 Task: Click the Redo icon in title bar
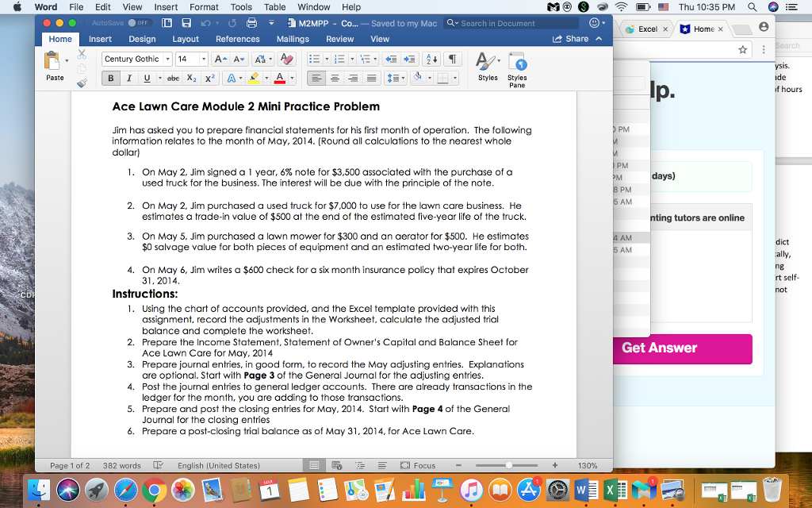pyautogui.click(x=232, y=23)
